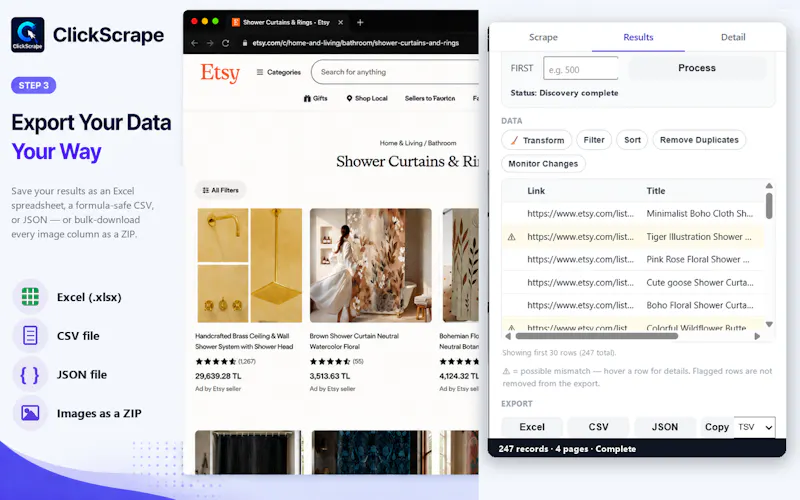The height and width of the screenshot is (500, 800).
Task: Click warning icon on Tiger Illustration row
Action: click(x=511, y=237)
